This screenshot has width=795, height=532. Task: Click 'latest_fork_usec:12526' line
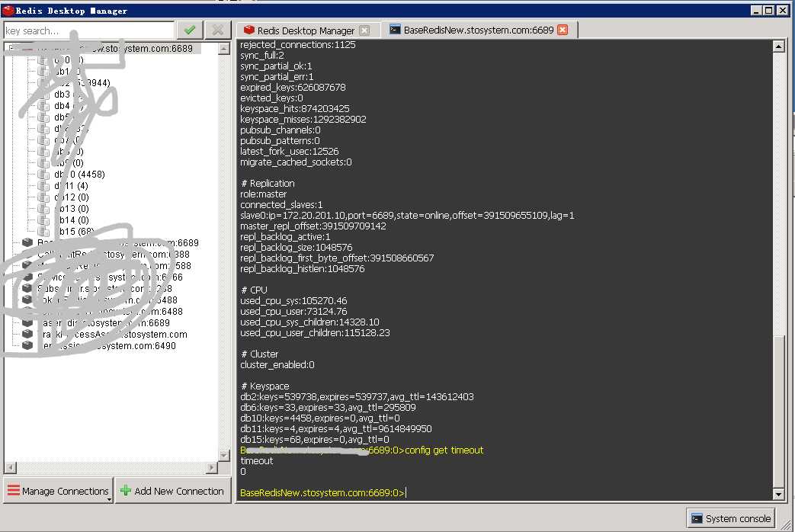[x=290, y=151]
